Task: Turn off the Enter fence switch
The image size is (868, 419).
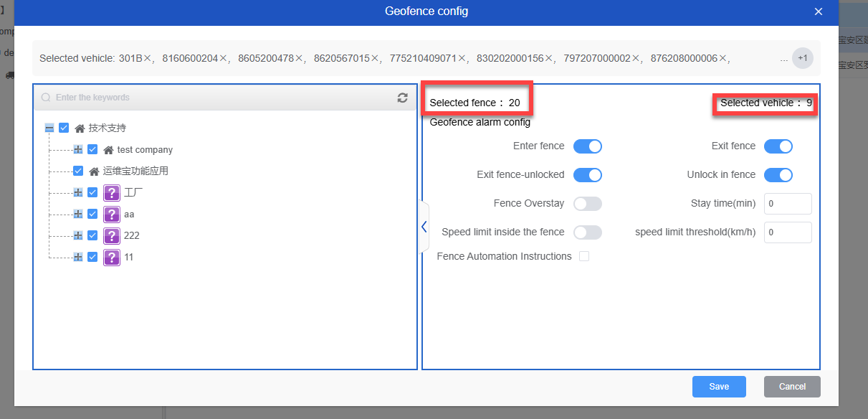Action: [x=587, y=146]
